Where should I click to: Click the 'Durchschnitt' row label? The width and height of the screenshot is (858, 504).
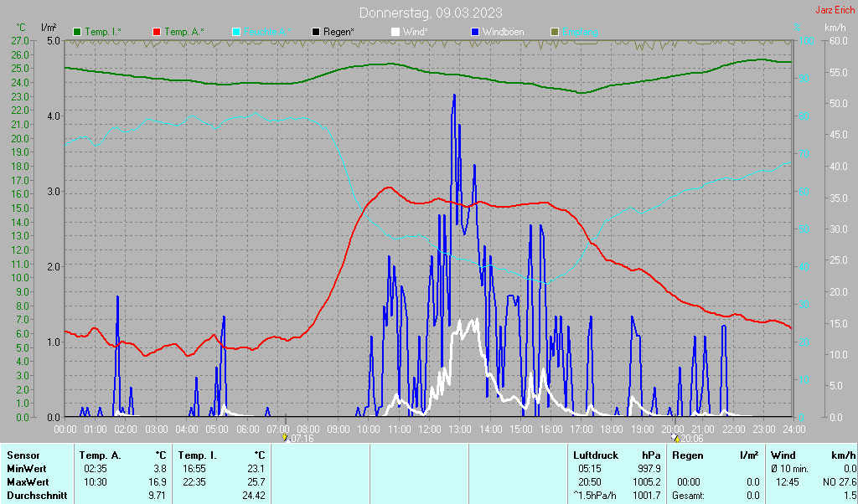click(37, 496)
